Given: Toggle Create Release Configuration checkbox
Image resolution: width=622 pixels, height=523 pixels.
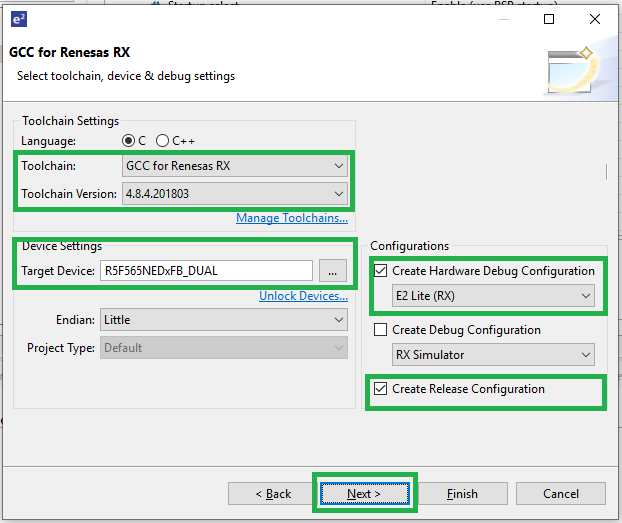Looking at the screenshot, I should click(380, 389).
